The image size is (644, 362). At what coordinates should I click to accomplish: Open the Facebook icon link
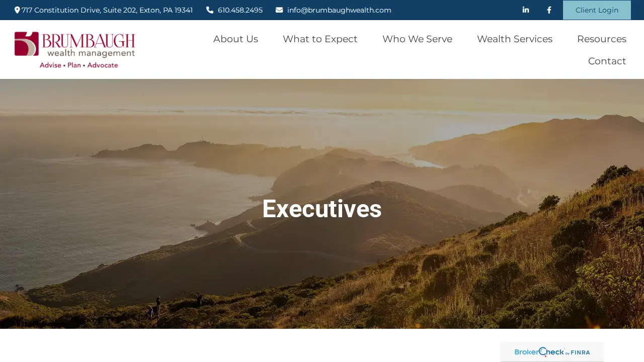pos(549,10)
